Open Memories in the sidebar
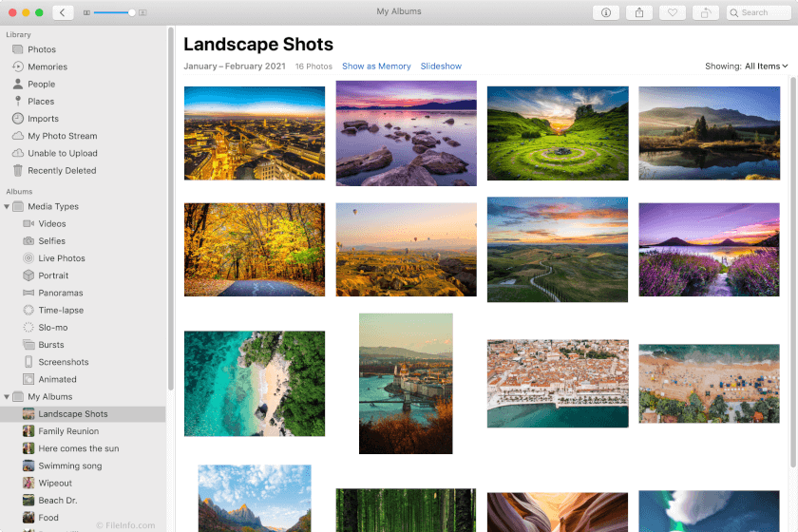This screenshot has height=532, width=798. tap(83, 66)
